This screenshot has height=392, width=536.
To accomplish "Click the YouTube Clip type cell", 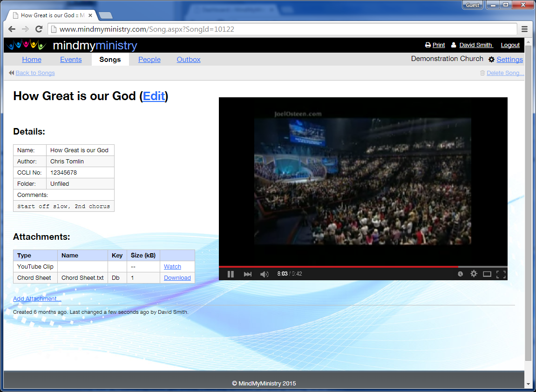I will (35, 267).
